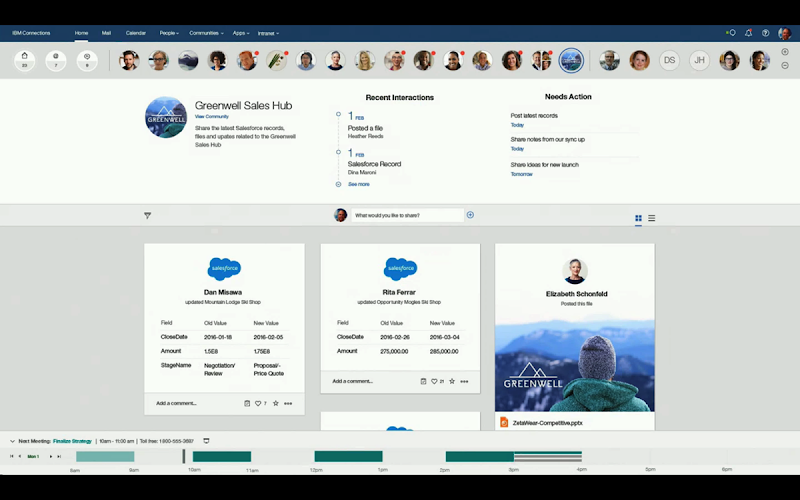This screenshot has width=800, height=500.
Task: Select the DS initials contact bubble
Action: pyautogui.click(x=669, y=60)
